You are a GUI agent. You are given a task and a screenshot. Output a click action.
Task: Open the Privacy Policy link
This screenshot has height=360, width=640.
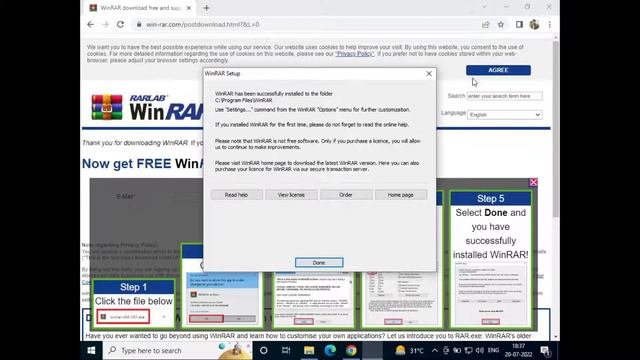pyautogui.click(x=354, y=54)
